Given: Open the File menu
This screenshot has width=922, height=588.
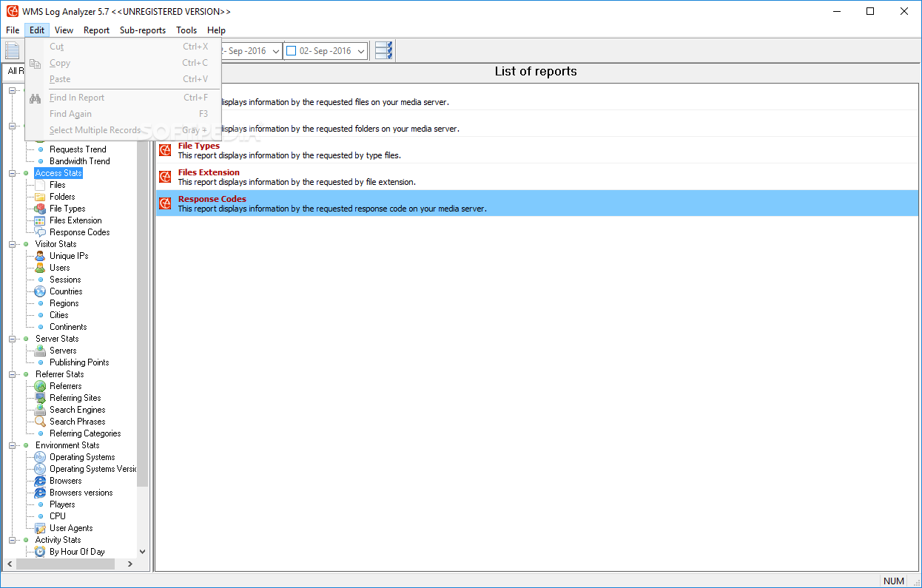Looking at the screenshot, I should (x=13, y=30).
